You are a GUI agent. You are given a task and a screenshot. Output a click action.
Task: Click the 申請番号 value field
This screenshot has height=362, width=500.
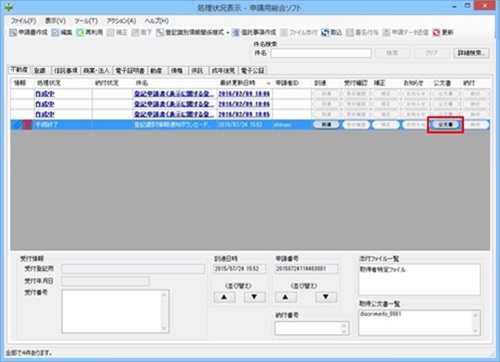coord(306,269)
